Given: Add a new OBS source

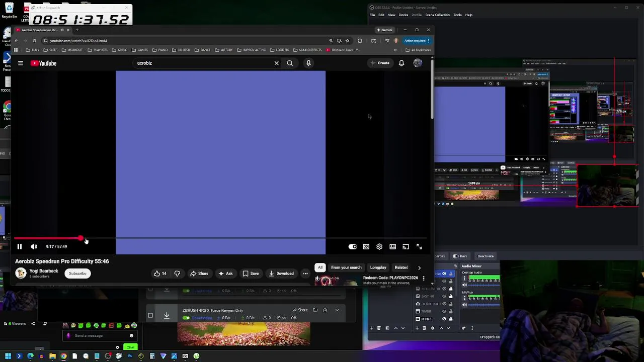Looking at the screenshot, I should 417,328.
